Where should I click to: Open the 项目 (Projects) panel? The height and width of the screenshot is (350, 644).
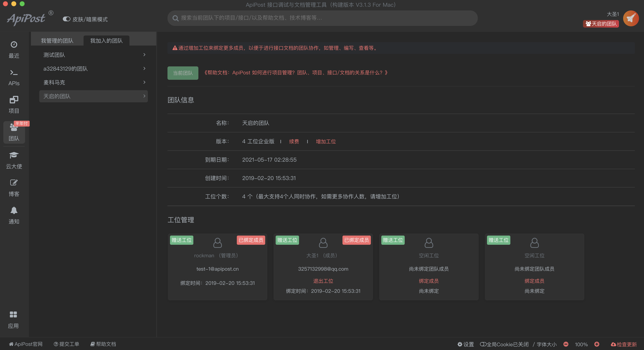[x=14, y=104]
